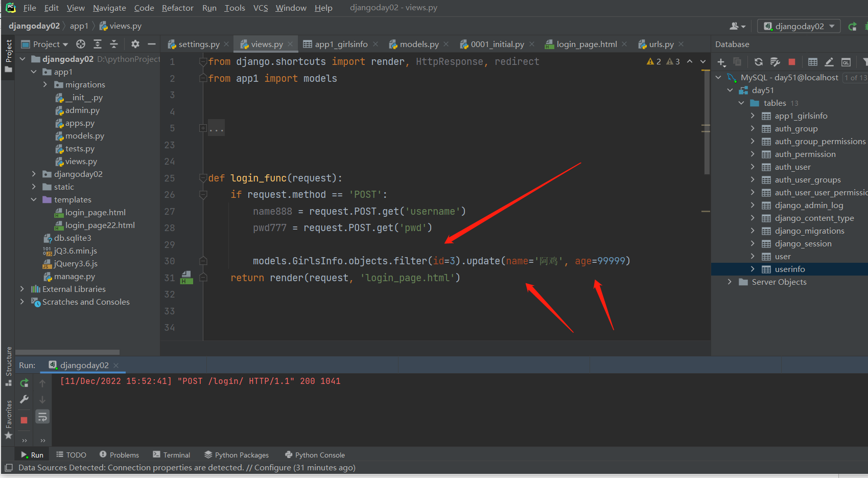Viewport: 868px width, 478px height.
Task: Click rerun icon in top-right toolbar
Action: pyautogui.click(x=852, y=27)
